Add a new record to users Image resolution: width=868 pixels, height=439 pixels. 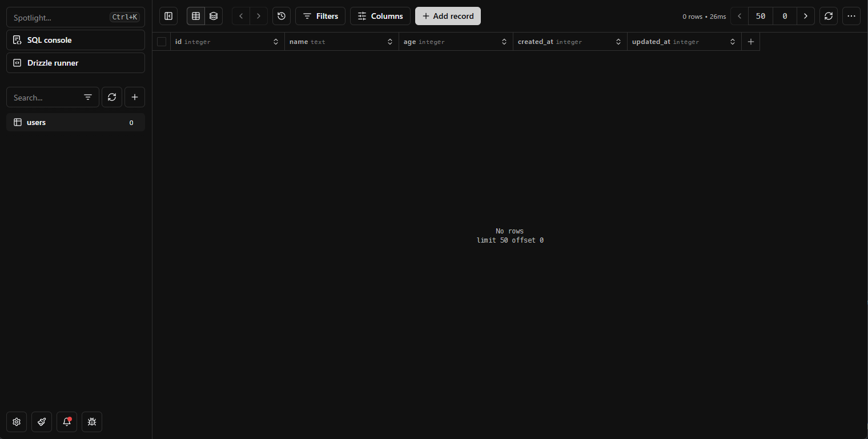click(x=448, y=16)
